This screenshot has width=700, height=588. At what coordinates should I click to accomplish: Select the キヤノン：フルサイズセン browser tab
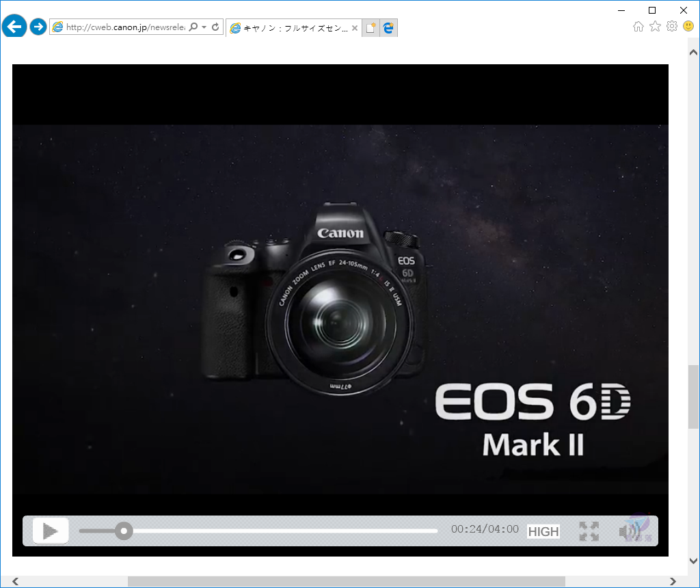(293, 28)
